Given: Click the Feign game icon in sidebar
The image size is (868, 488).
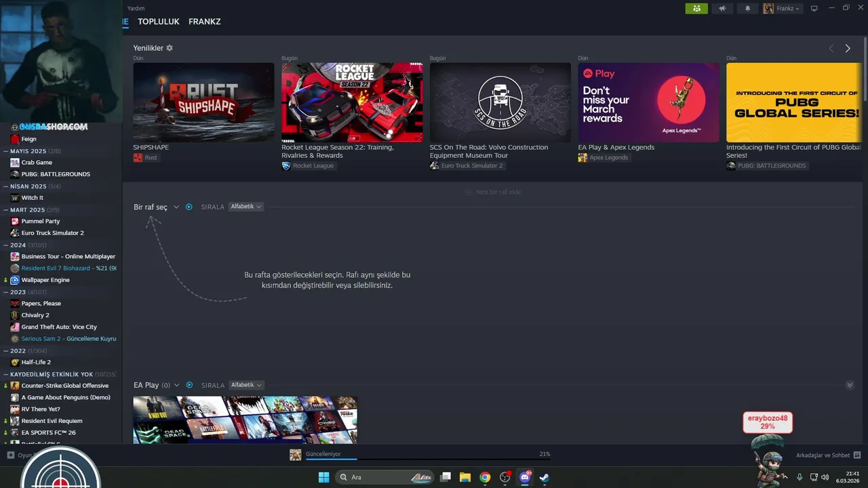Looking at the screenshot, I should pyautogui.click(x=15, y=139).
